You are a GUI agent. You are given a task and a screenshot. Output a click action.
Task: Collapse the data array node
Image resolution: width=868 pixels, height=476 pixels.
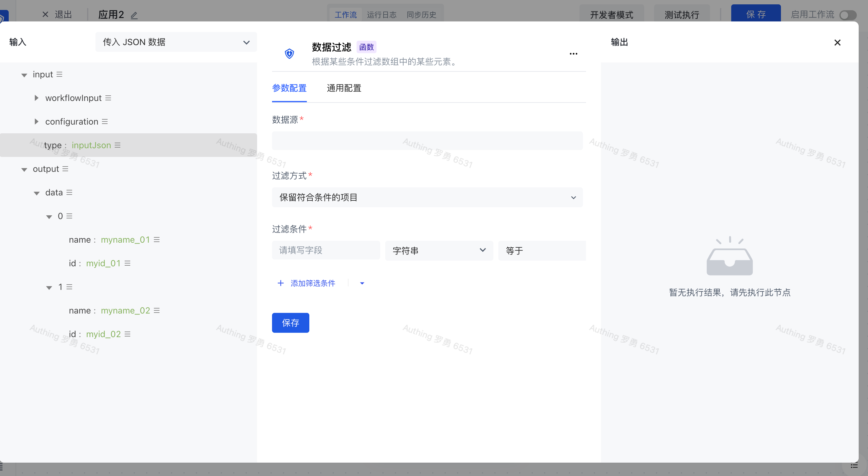coord(36,193)
